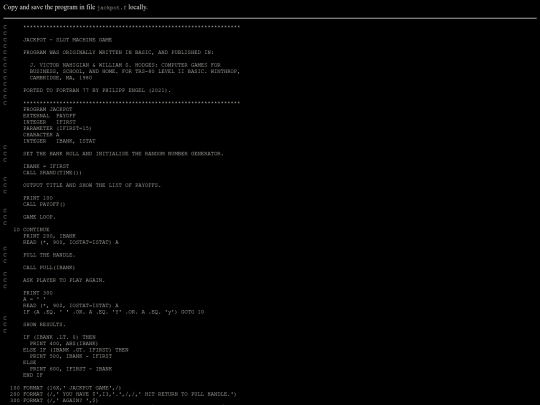Click the 'PARAMETER (IFIRST=15)' line
540x405 pixels.
(58, 128)
